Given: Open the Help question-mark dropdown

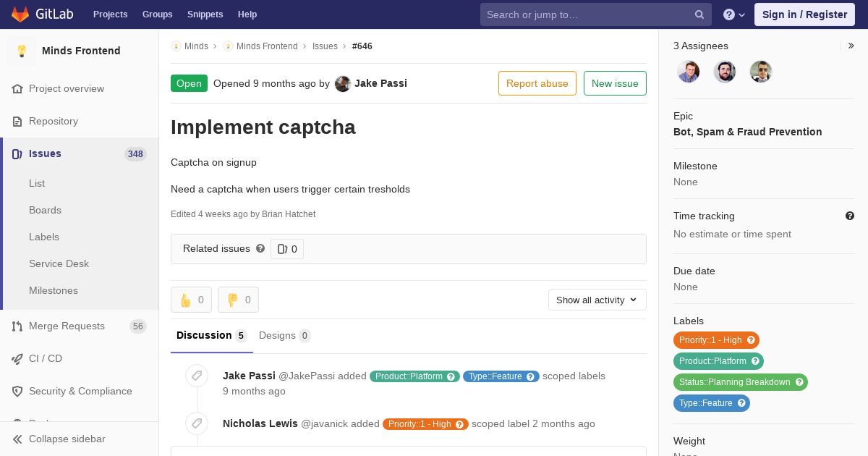Looking at the screenshot, I should [734, 14].
